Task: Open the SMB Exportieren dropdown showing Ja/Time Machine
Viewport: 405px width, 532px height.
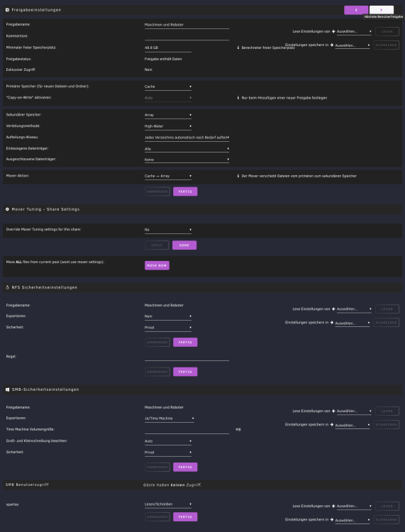Action: (x=170, y=419)
